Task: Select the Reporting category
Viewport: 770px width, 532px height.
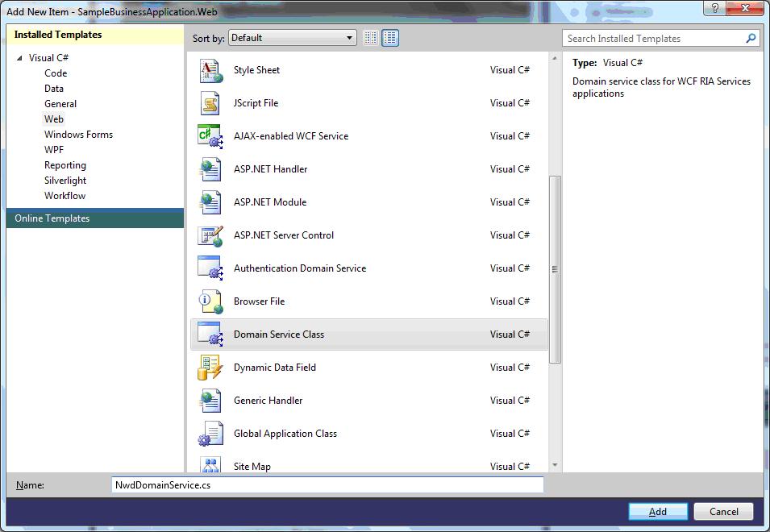Action: (65, 165)
